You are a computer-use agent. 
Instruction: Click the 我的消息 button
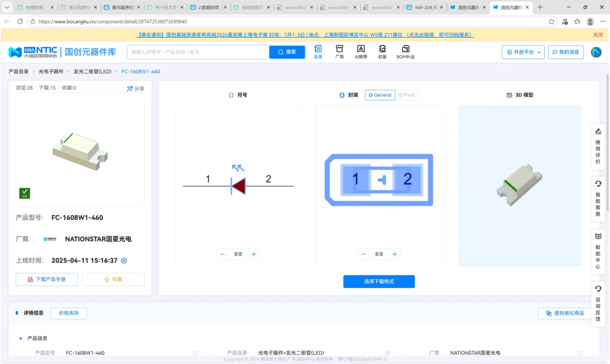click(x=565, y=52)
